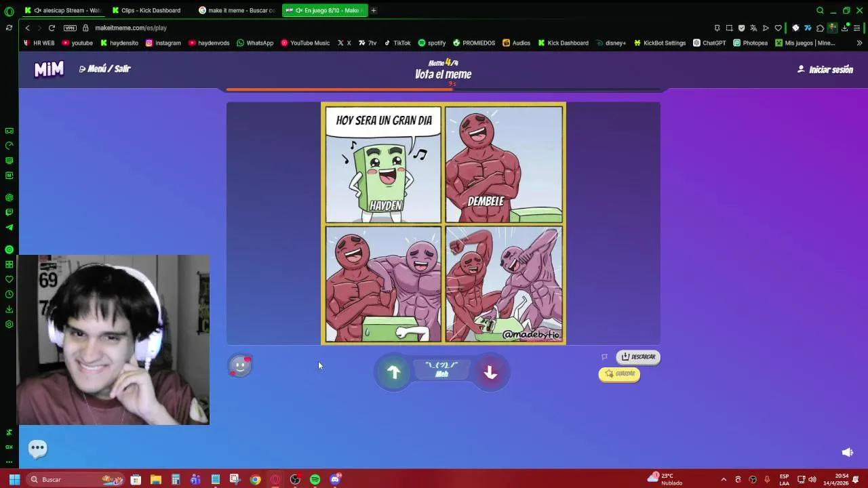Open Chrome from taskbar
Image resolution: width=868 pixels, height=488 pixels.
coord(255,479)
